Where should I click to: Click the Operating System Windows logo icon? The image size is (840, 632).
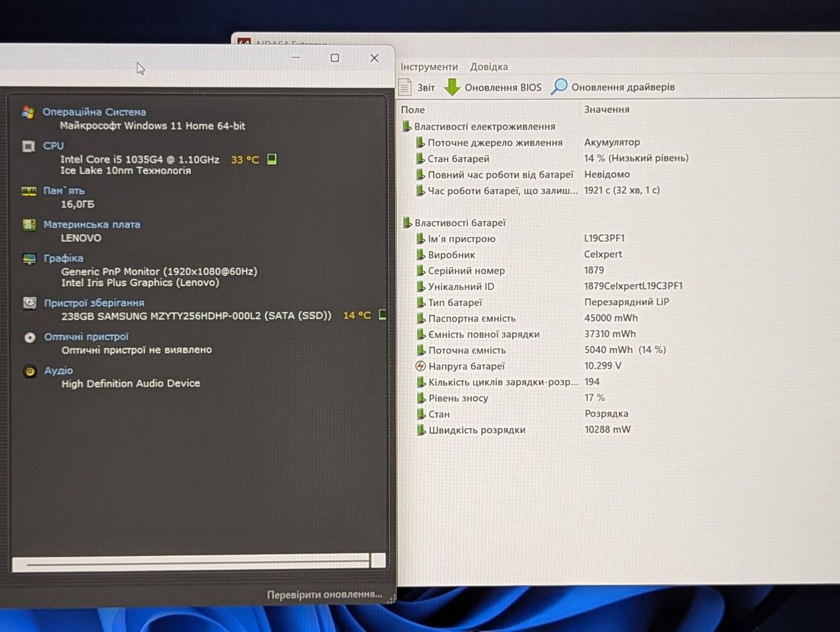(x=28, y=112)
